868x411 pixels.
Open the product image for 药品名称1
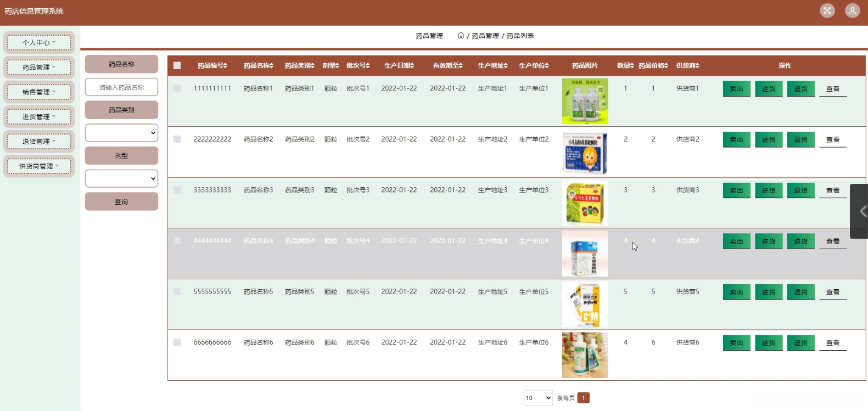point(585,101)
